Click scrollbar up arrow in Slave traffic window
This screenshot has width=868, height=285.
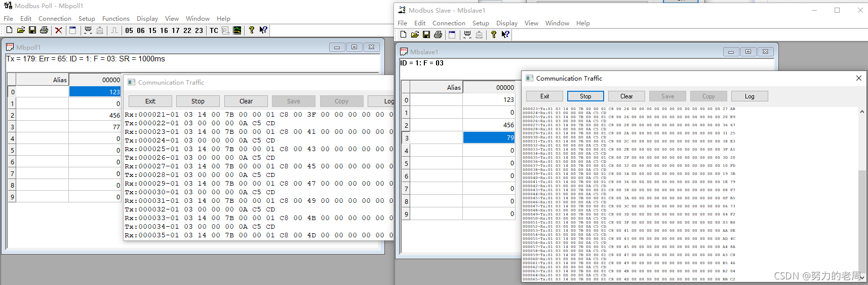pyautogui.click(x=862, y=112)
